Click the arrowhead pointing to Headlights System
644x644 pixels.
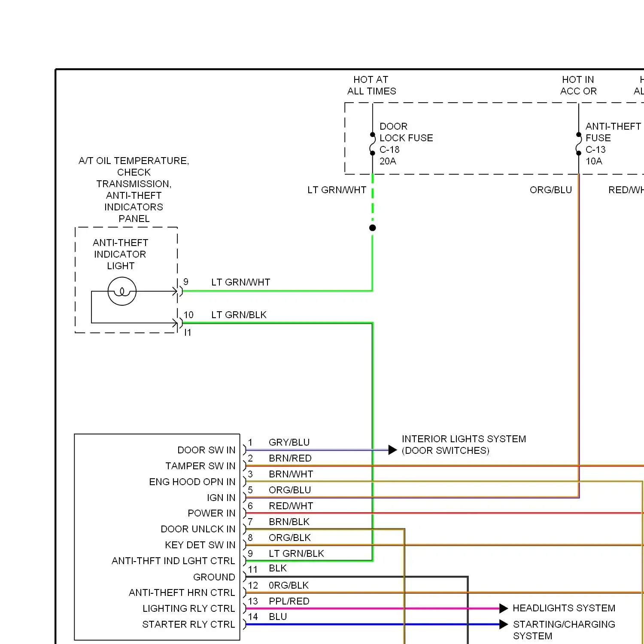click(504, 608)
